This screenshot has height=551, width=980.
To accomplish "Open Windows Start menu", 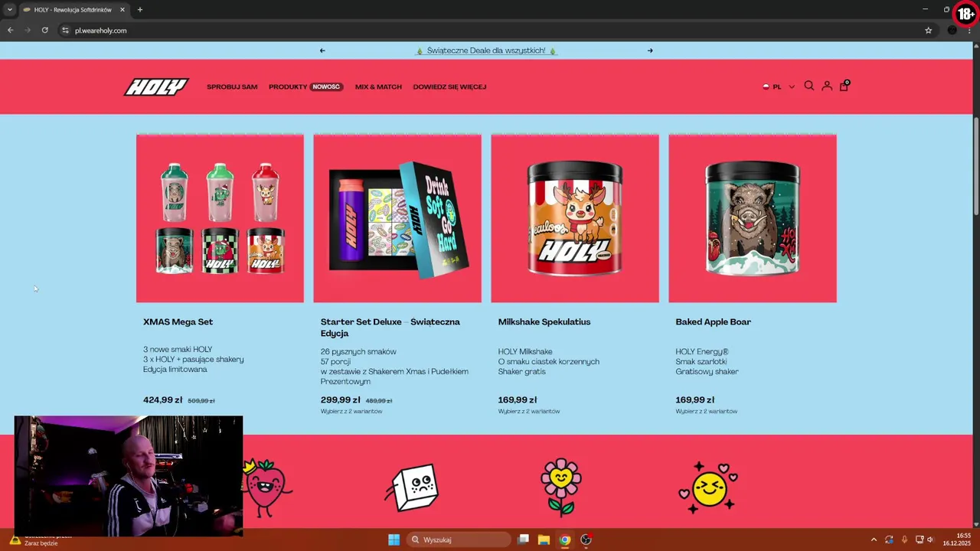I will pos(394,540).
